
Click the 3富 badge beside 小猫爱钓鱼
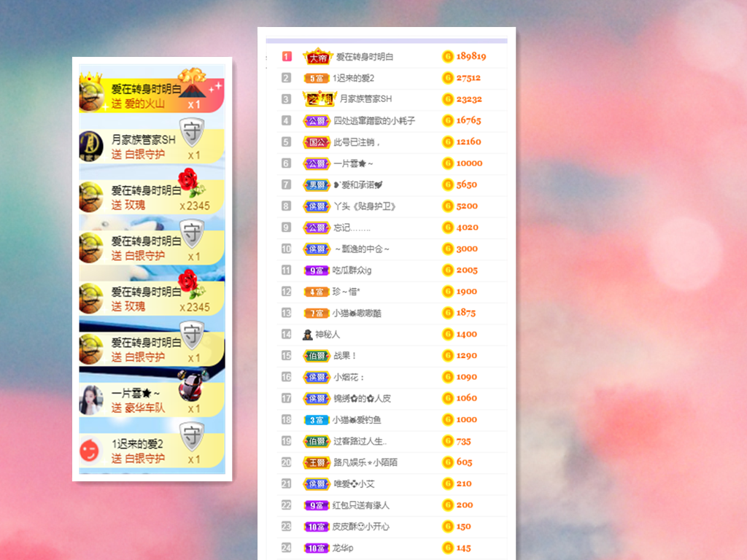[317, 420]
